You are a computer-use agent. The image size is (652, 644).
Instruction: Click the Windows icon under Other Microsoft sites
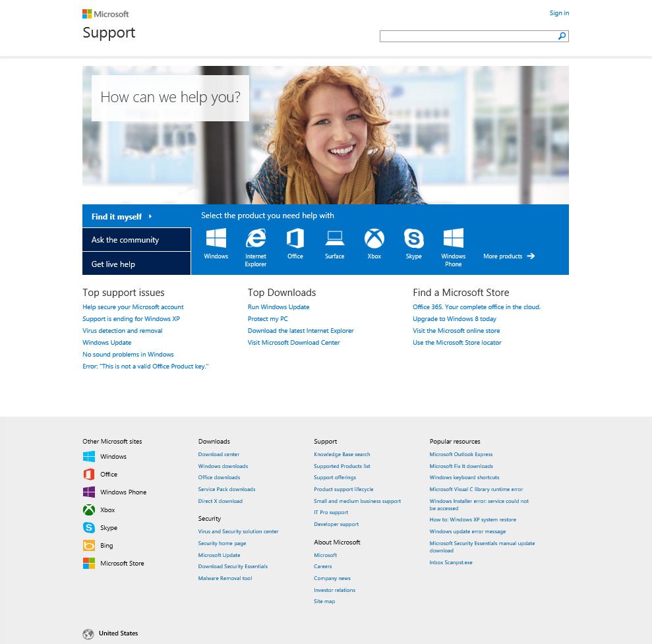coord(89,457)
